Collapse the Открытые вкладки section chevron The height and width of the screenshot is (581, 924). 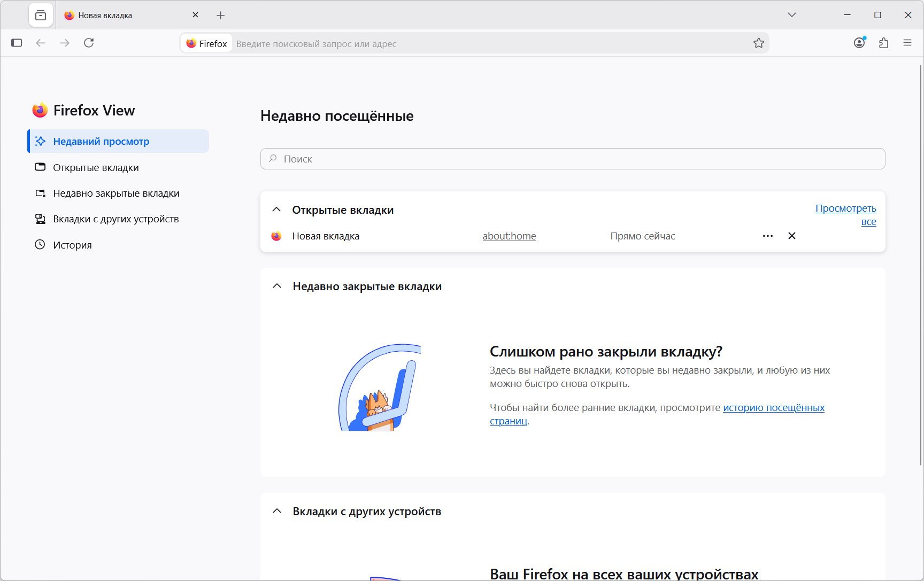(276, 210)
